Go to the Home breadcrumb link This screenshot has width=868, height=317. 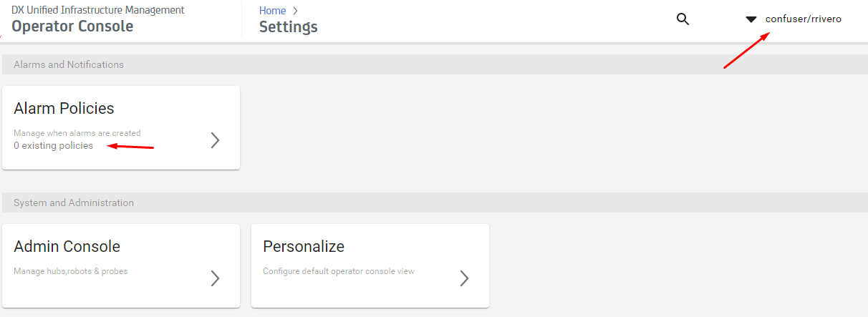click(272, 11)
